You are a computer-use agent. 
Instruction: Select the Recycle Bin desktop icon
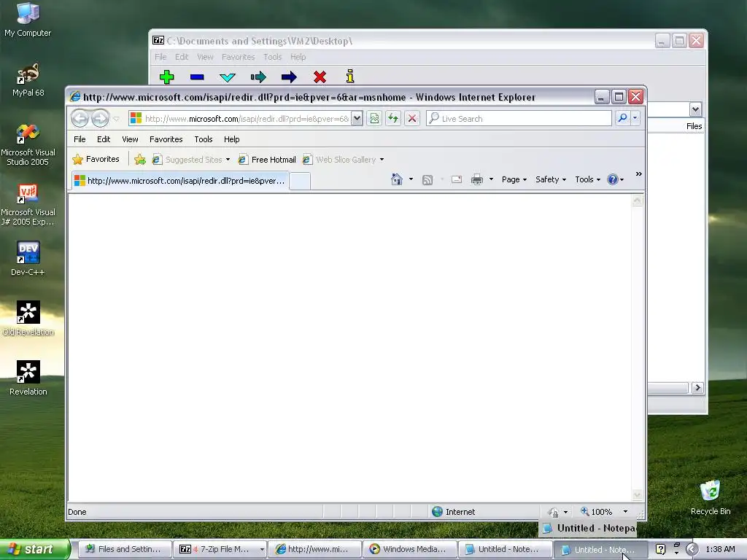coord(711,497)
